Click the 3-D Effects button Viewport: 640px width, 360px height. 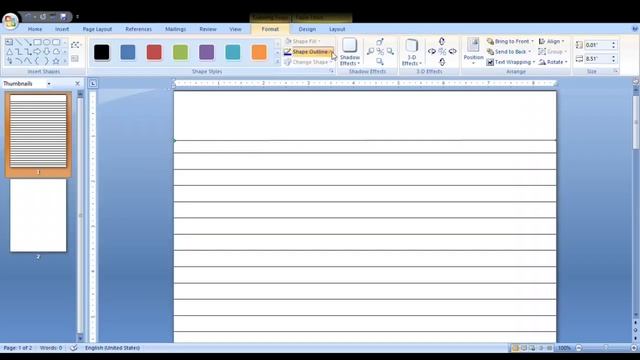click(x=411, y=52)
